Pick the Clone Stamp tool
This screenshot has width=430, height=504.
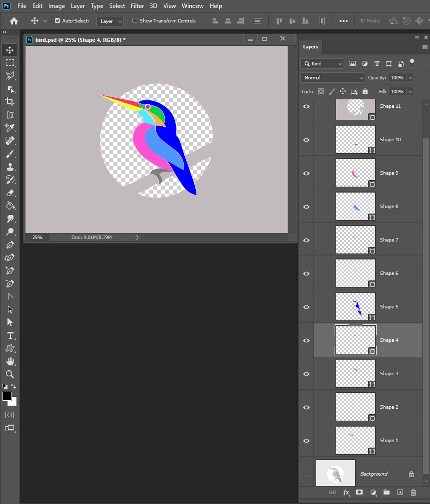click(x=9, y=167)
